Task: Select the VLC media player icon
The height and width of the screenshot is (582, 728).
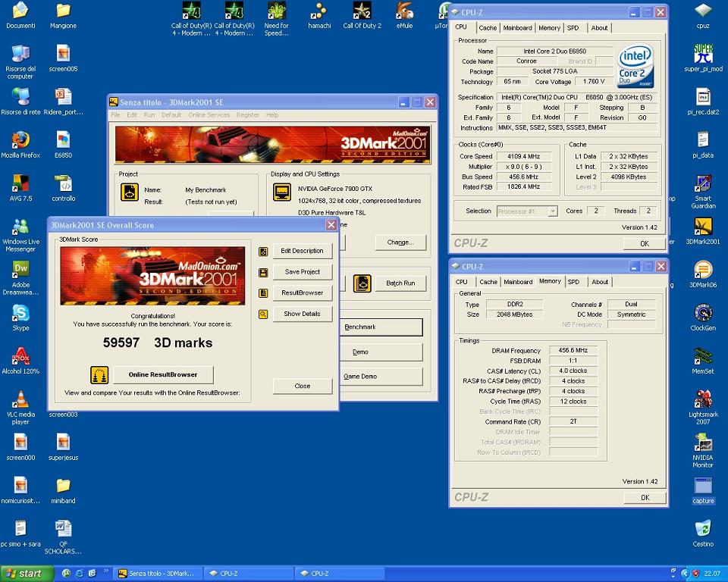Action: coord(20,407)
